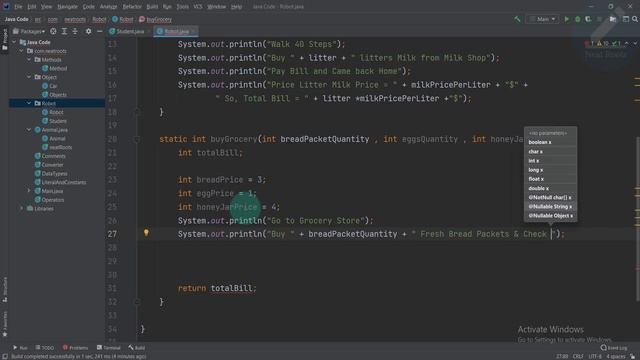Click the 4 spaces indent status entry

click(x=616, y=356)
